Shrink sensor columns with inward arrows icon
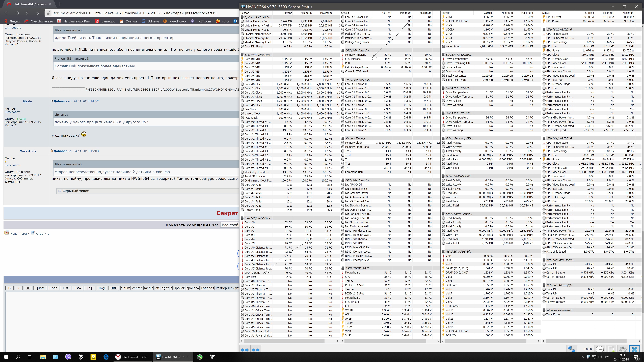 [x=255, y=349]
